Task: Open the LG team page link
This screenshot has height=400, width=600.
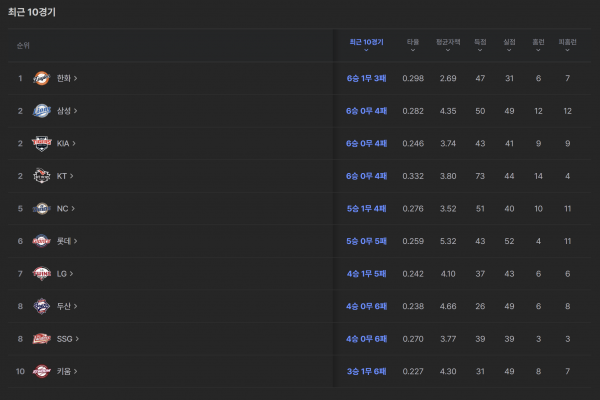Action: pos(65,274)
